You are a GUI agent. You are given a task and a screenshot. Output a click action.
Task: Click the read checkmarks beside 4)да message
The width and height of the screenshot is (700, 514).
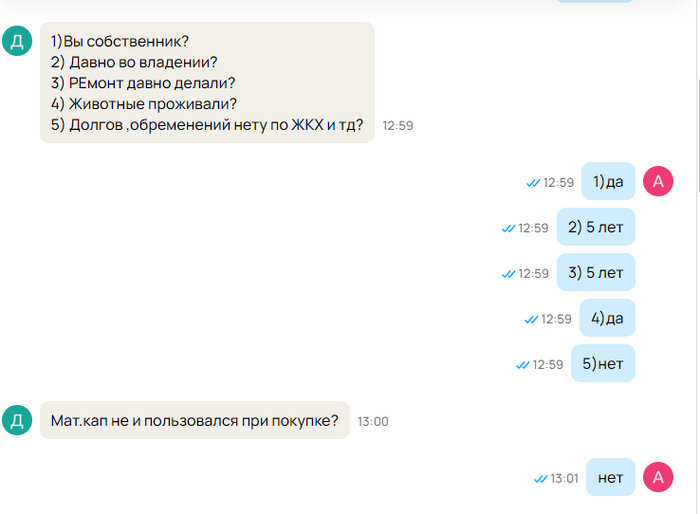pyautogui.click(x=531, y=319)
